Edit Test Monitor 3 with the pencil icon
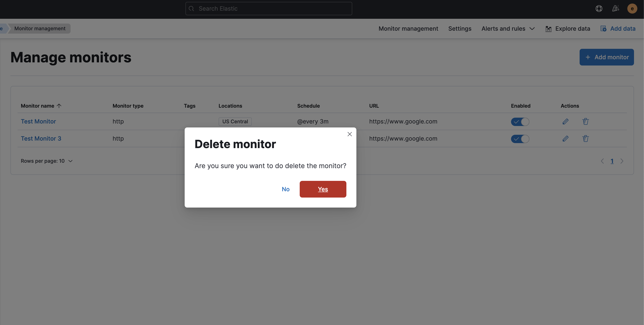Viewport: 644px width, 325px height. 565,139
